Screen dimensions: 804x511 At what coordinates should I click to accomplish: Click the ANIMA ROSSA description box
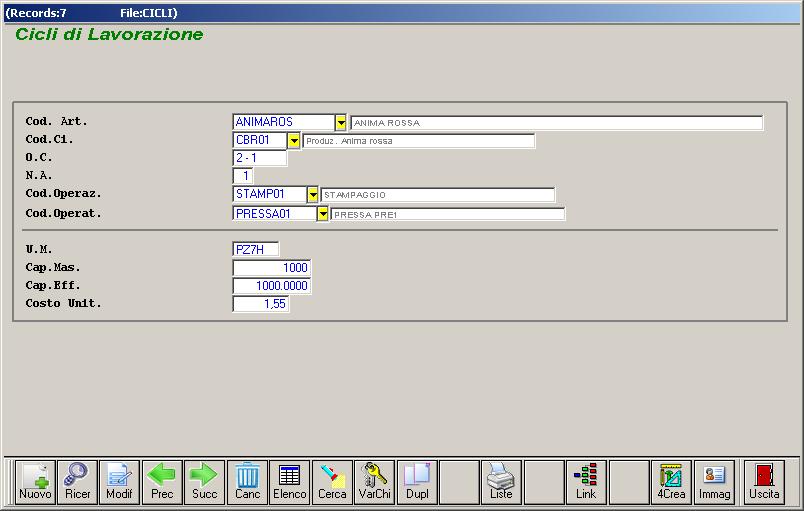tap(557, 123)
